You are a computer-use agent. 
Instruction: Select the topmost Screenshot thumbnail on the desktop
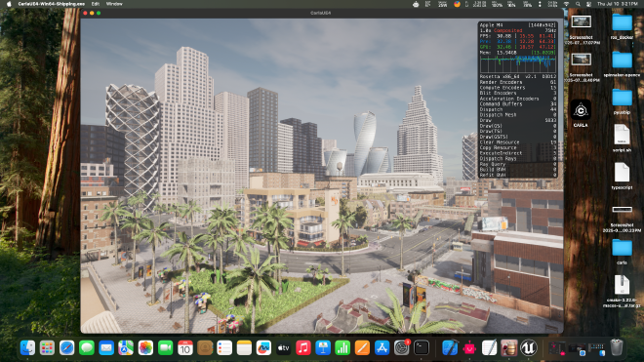pos(581,21)
